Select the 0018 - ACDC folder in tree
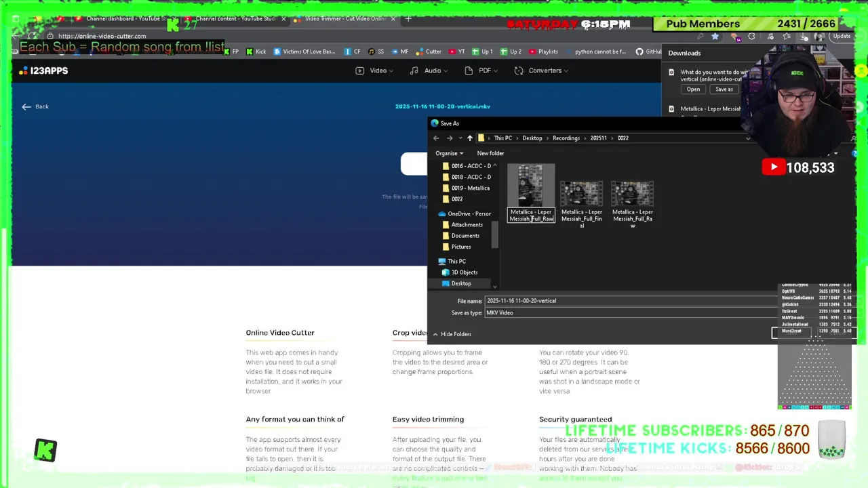Screen dimensions: 868x488 click(x=467, y=177)
